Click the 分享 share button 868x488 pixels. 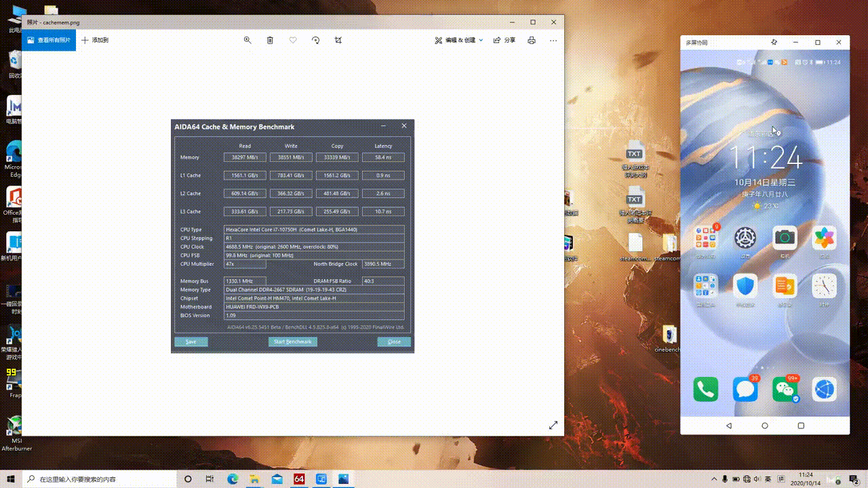pos(504,41)
